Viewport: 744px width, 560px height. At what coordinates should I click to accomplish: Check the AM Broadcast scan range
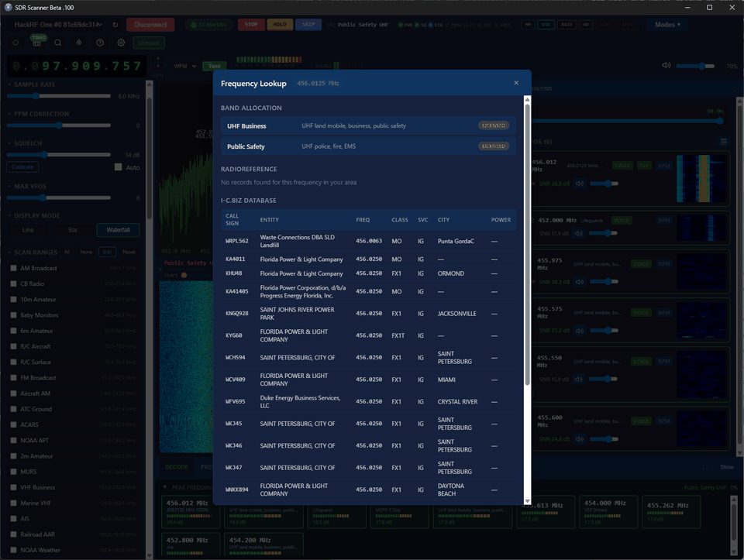pos(13,269)
